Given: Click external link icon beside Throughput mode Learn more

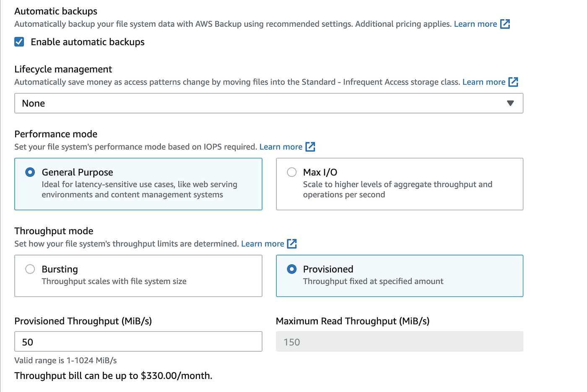Looking at the screenshot, I should pyautogui.click(x=292, y=244).
